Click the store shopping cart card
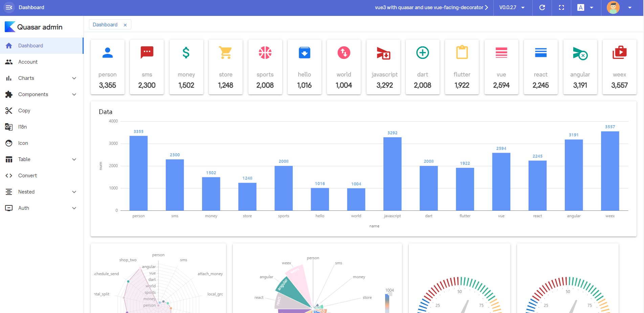This screenshot has height=313, width=644. (x=226, y=67)
